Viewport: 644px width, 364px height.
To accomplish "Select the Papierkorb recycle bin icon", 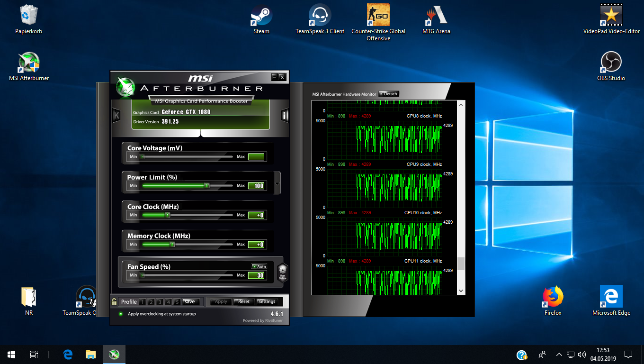I will [29, 20].
